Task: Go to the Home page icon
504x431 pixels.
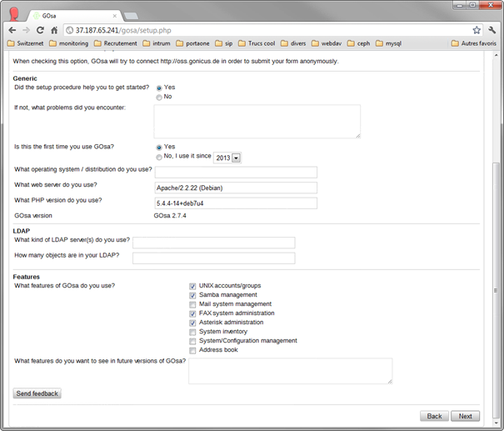Action: point(54,30)
